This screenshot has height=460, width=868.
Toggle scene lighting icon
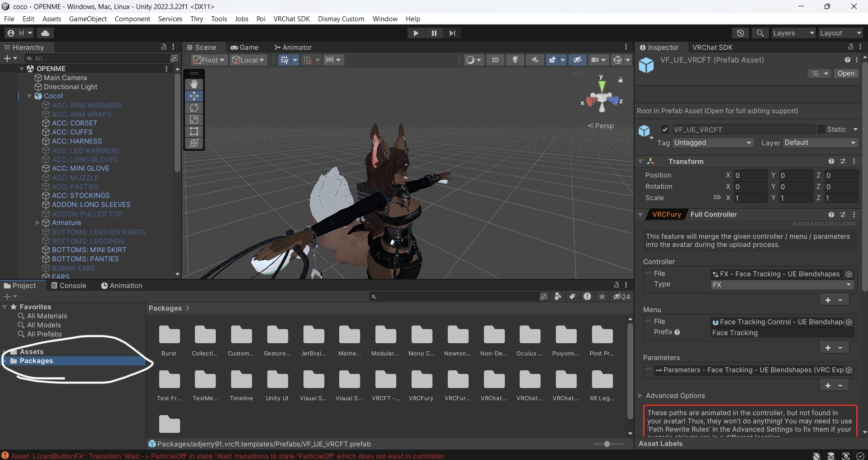point(515,60)
